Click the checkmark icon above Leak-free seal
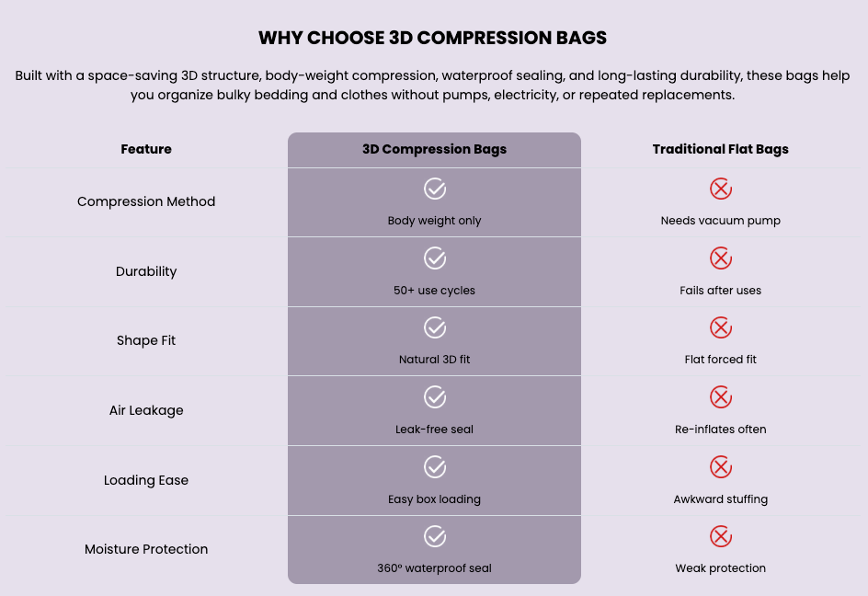The width and height of the screenshot is (868, 596). point(435,397)
